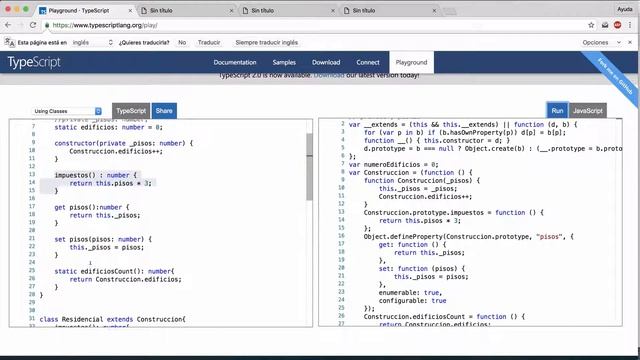
Task: Click 'var numeroEdificios = 0;' in JavaScript output
Action: pyautogui.click(x=393, y=164)
